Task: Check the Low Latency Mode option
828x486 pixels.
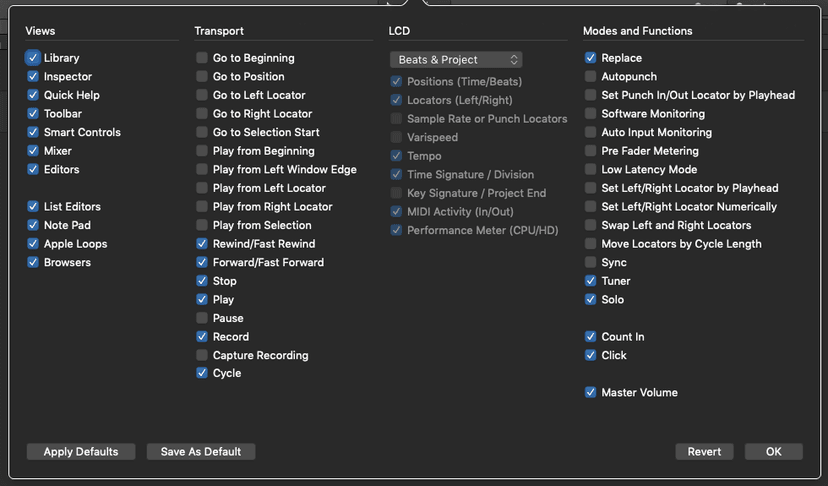Action: (590, 169)
